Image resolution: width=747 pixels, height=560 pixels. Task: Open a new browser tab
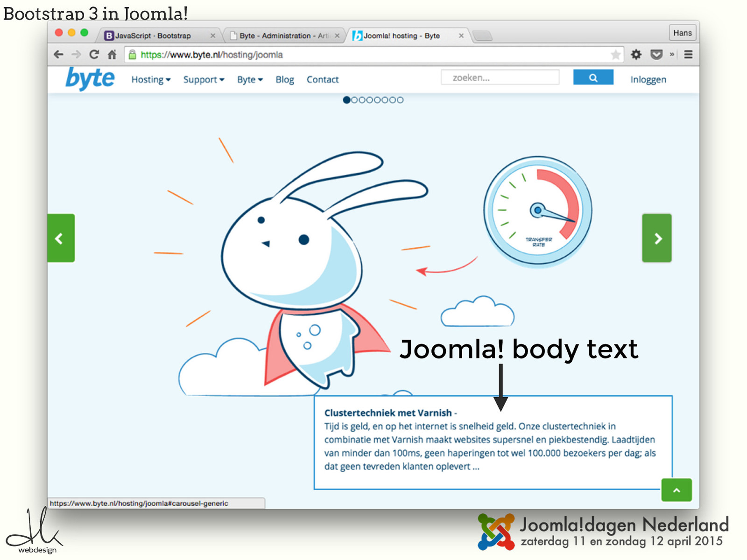click(482, 36)
